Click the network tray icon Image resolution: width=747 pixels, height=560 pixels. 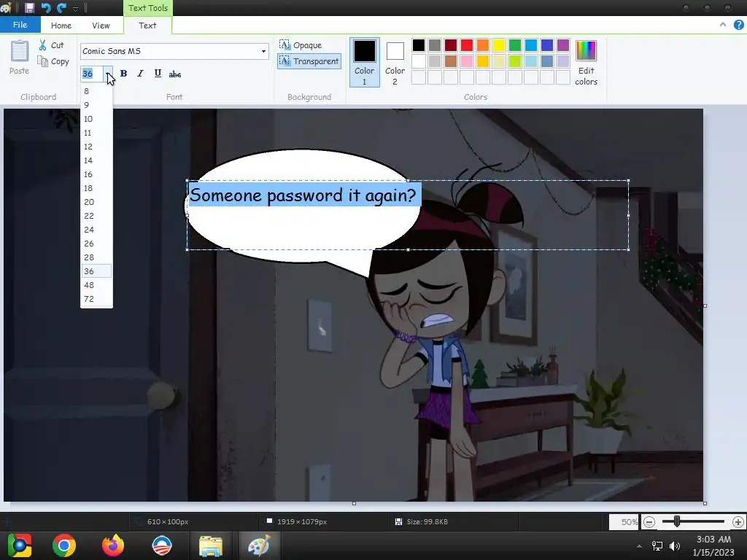pos(657,545)
